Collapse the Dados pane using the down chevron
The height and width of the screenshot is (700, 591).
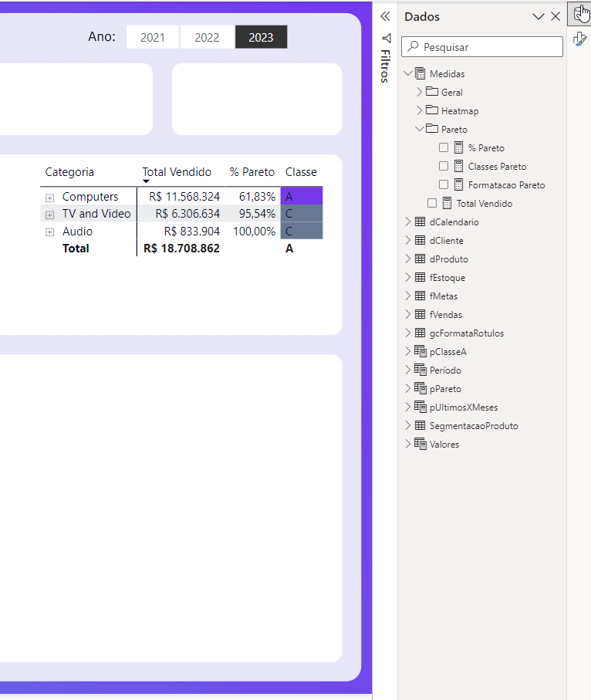[x=539, y=17]
